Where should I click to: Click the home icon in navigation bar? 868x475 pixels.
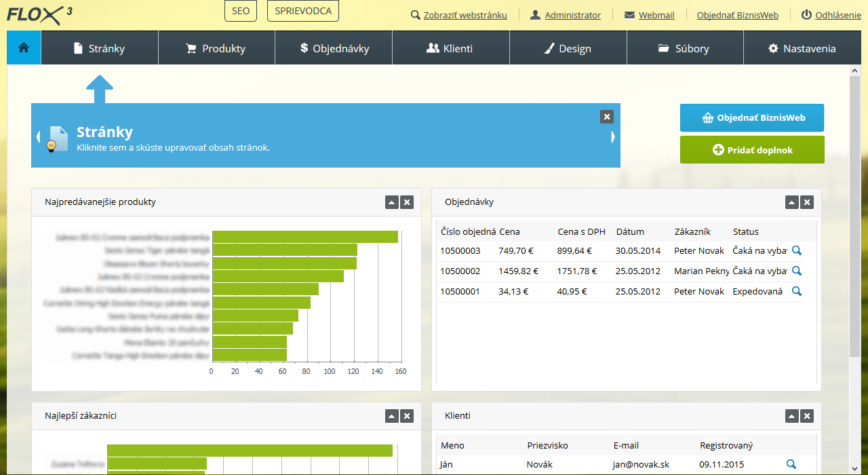point(24,48)
